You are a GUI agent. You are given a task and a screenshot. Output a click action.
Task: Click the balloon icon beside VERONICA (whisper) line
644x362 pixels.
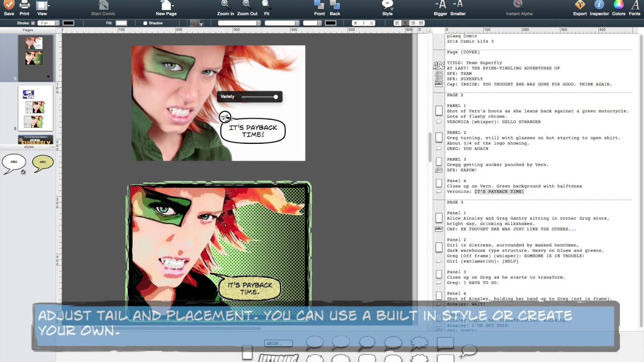tap(439, 122)
